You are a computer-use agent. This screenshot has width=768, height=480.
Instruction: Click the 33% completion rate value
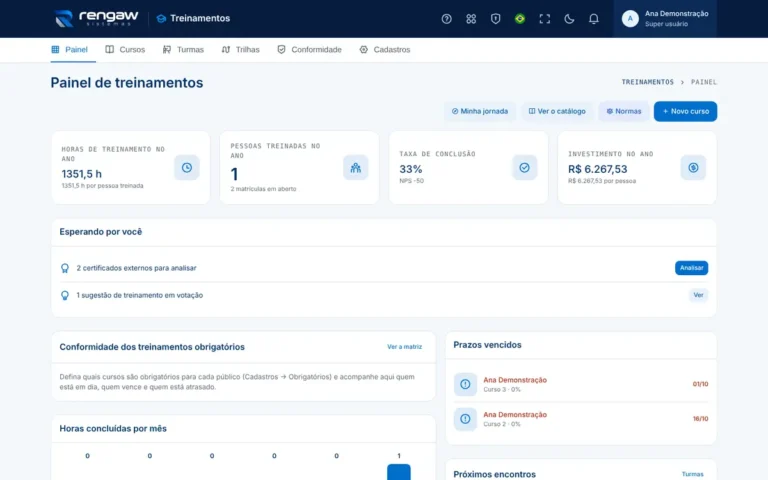pos(410,169)
